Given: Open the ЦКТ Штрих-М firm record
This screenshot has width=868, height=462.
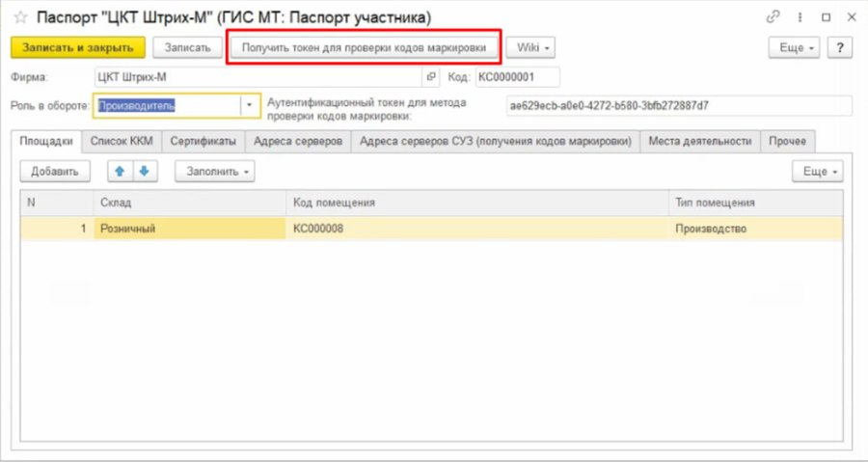Looking at the screenshot, I should tap(431, 77).
